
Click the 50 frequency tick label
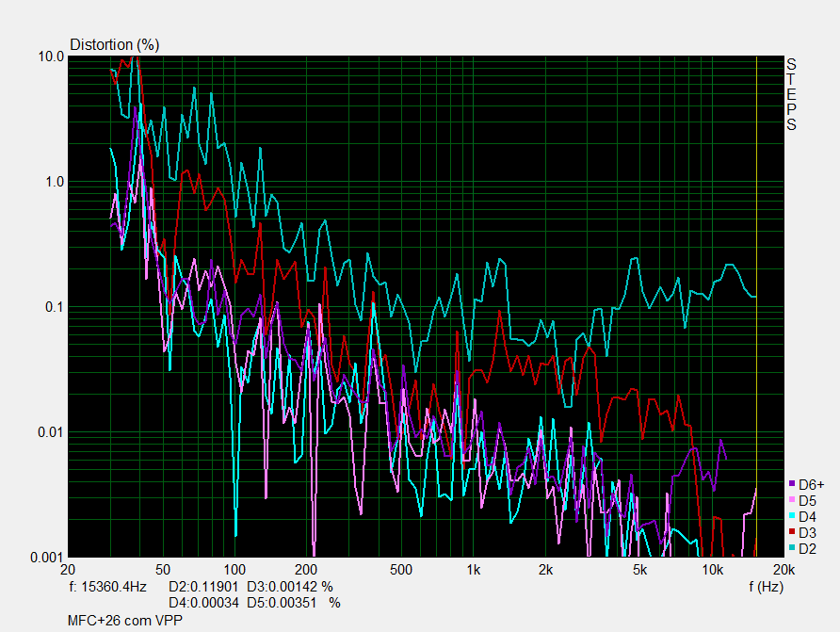163,570
